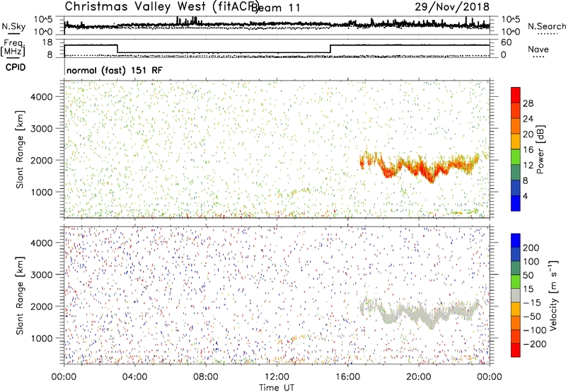Click the 20:00 time tick label
Image resolution: width=566 pixels, height=392 pixels.
pos(418,377)
